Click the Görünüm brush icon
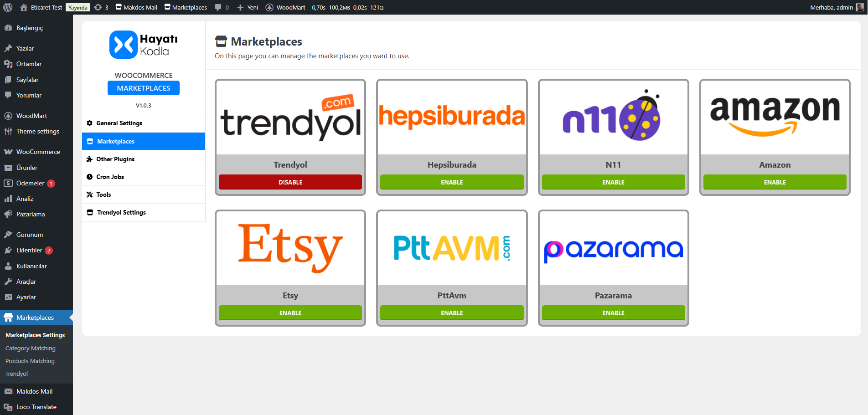This screenshot has width=868, height=415. point(8,235)
